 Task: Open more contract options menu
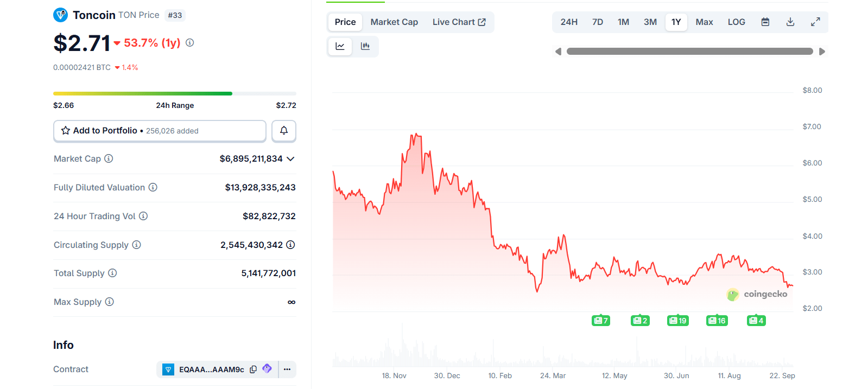287,369
